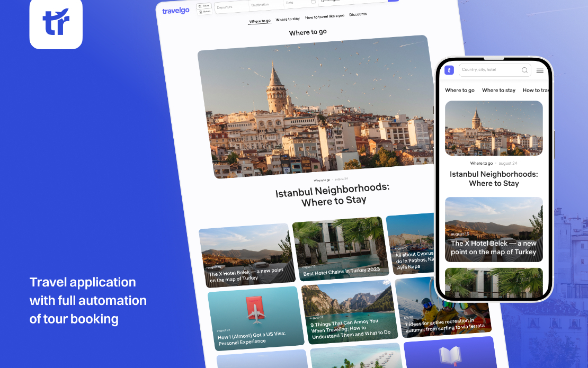Open the large Istanbul hero image on desktop

[x=317, y=107]
